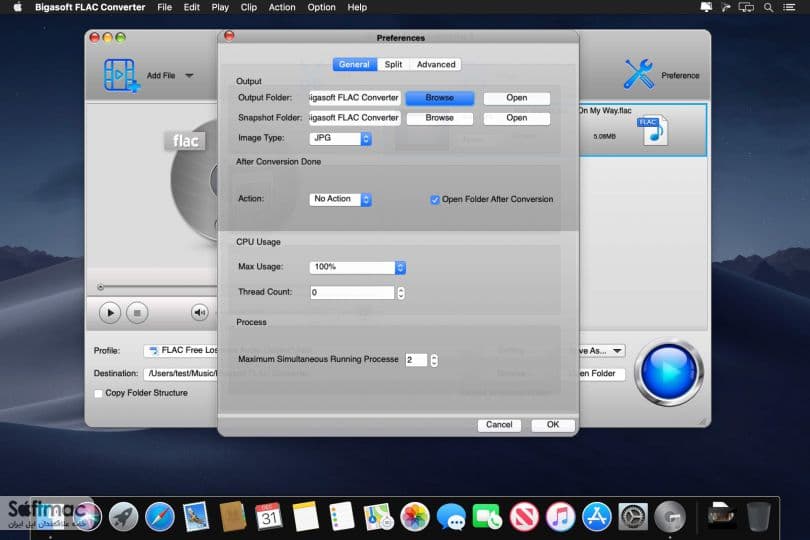Open the Save As dropdown in main window
810x540 pixels.
coord(602,350)
